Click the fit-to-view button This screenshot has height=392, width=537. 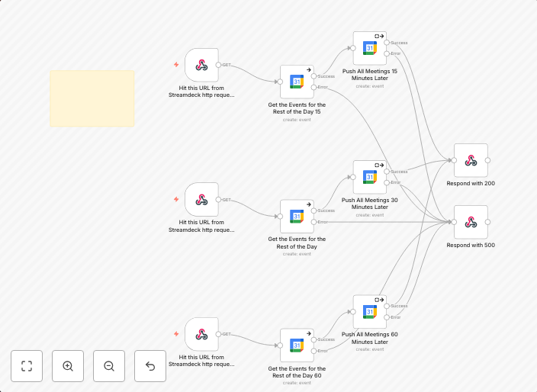[x=27, y=366]
